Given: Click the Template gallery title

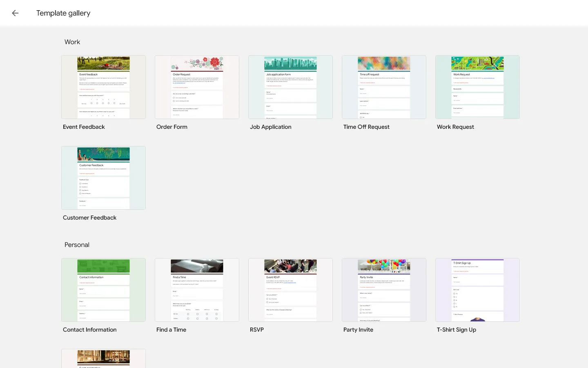Looking at the screenshot, I should (x=63, y=13).
